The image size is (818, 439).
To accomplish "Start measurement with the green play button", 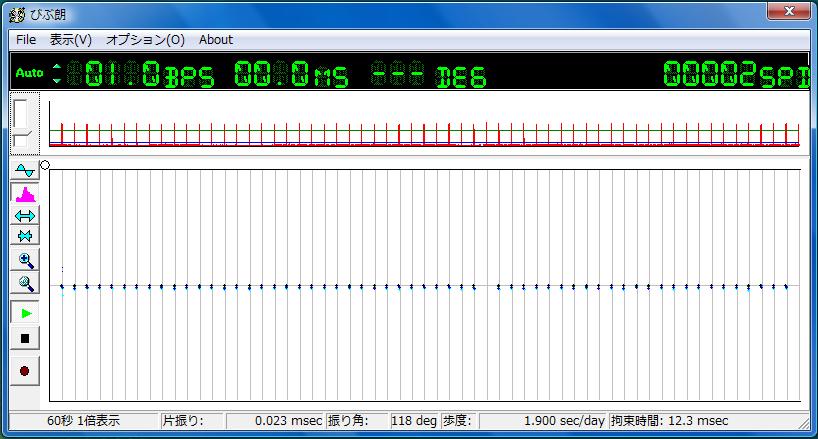I will coord(25,313).
